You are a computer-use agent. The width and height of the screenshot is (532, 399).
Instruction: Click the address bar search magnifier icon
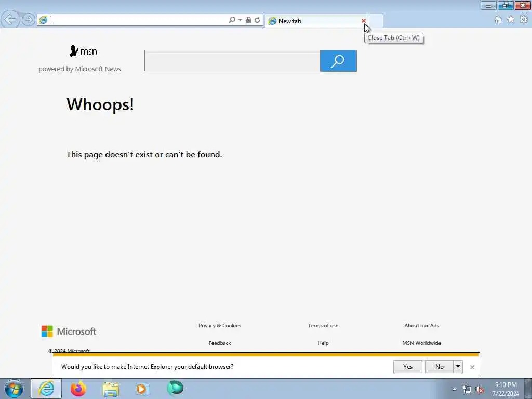[x=232, y=20]
